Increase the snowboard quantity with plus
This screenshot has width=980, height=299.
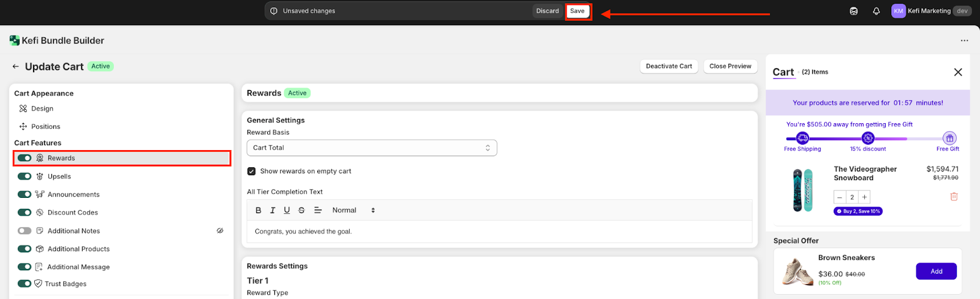click(864, 197)
